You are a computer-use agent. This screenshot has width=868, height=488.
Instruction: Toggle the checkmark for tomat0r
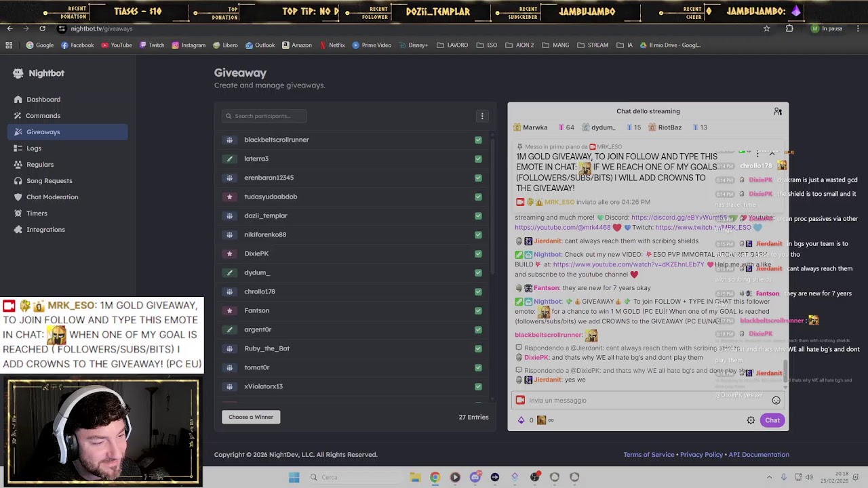(x=478, y=367)
